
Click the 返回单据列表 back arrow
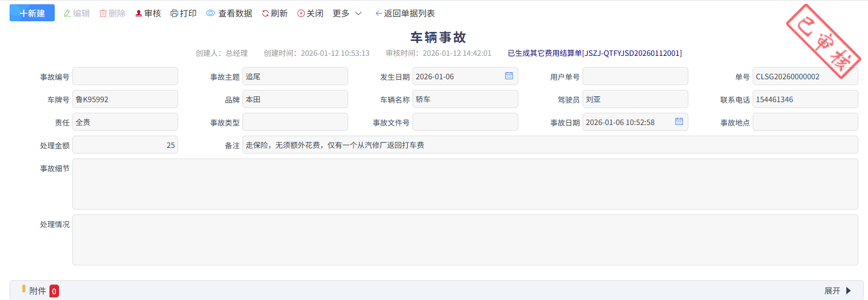pos(378,13)
